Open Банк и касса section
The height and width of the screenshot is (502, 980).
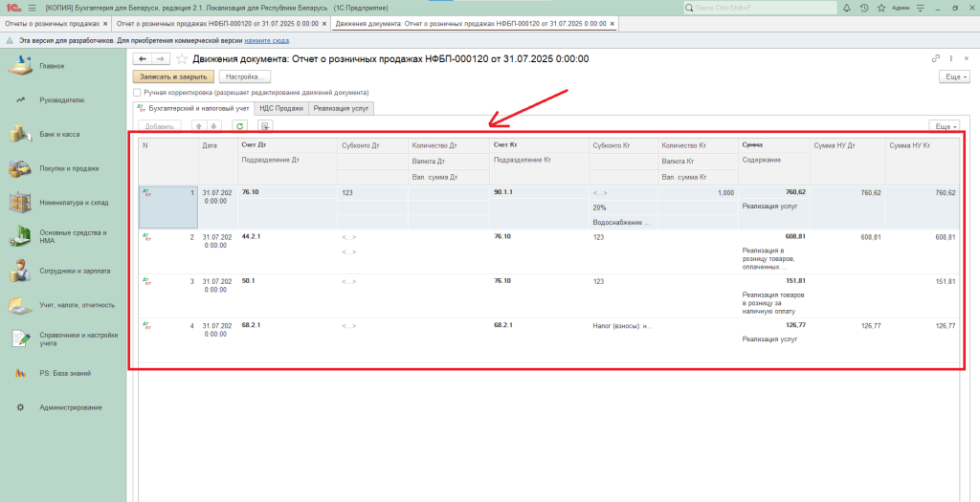pyautogui.click(x=59, y=134)
